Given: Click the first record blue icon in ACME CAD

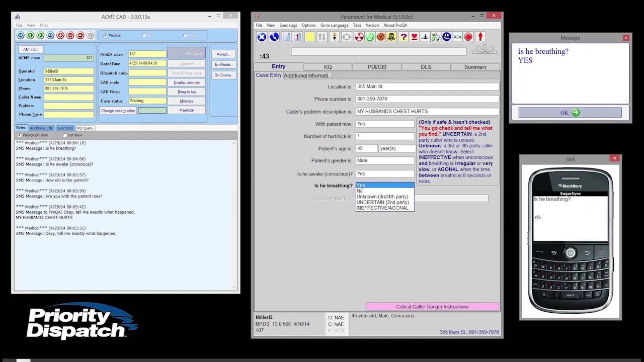Looking at the screenshot, I should coord(21,35).
